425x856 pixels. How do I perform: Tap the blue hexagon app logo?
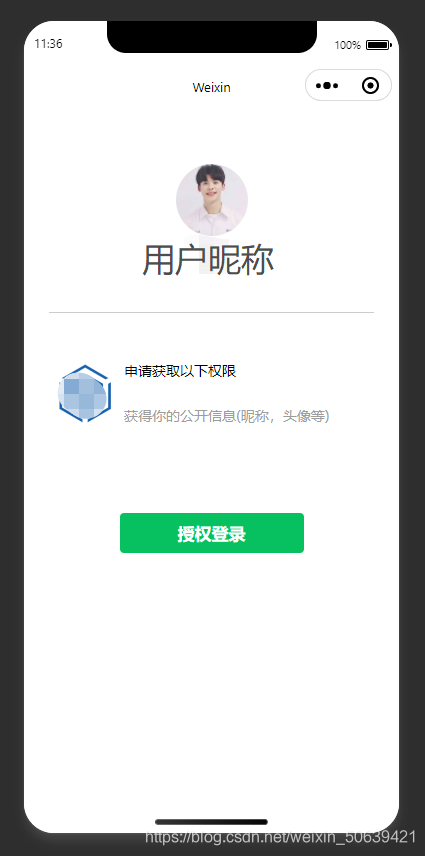tap(85, 394)
